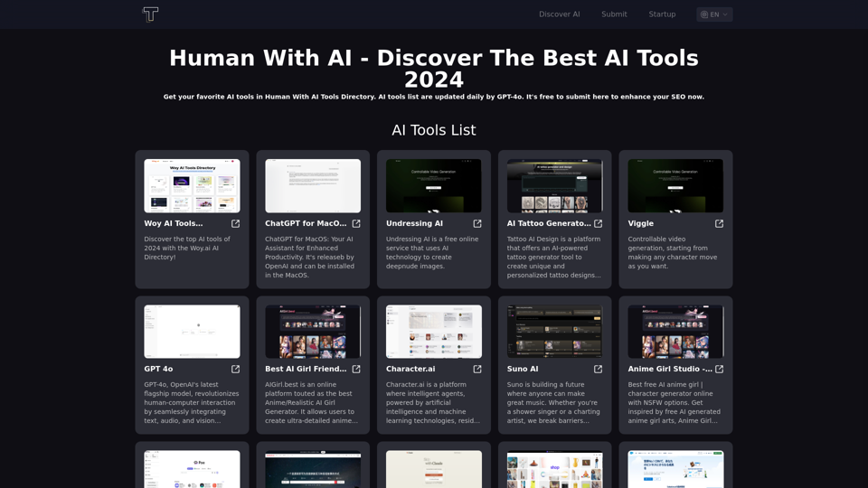Screen dimensions: 868x488
Task: Open the Woy AI Tools card title
Action: 174,223
